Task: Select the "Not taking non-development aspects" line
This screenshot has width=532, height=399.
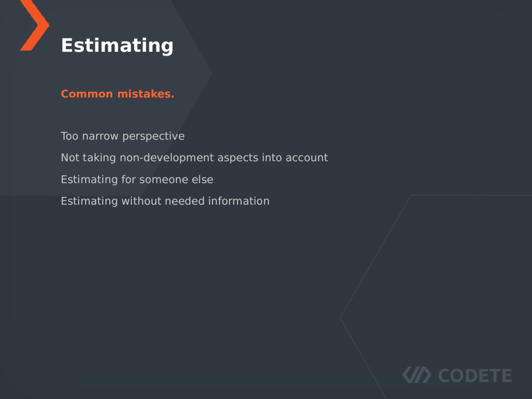Action: [194, 158]
